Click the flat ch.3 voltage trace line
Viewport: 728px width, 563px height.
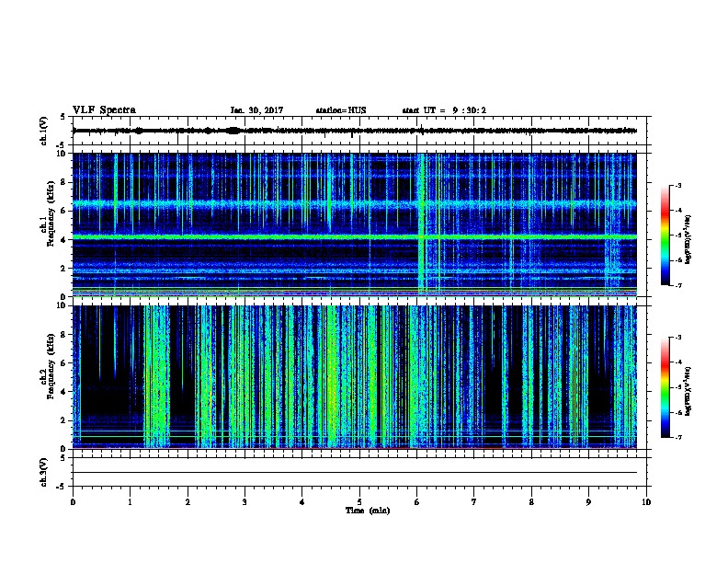pos(355,473)
